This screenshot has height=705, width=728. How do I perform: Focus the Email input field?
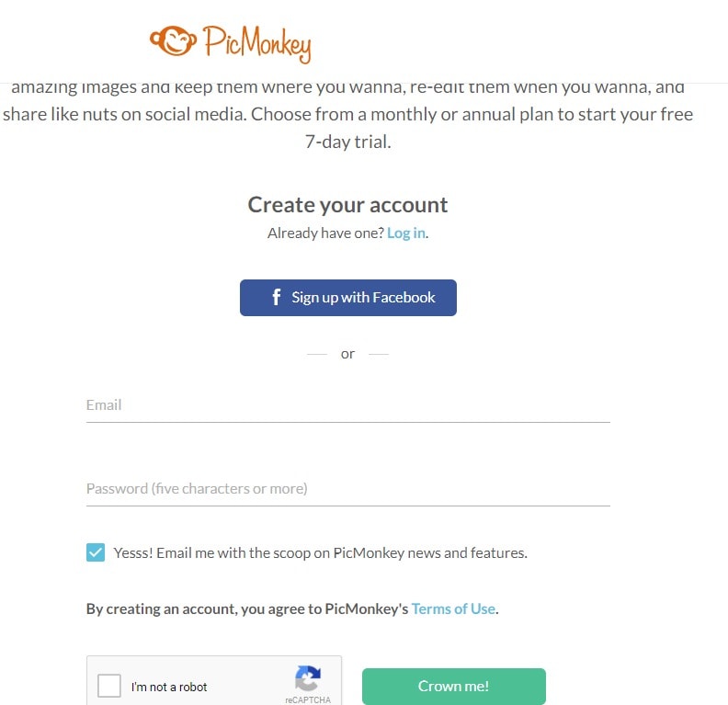point(348,405)
